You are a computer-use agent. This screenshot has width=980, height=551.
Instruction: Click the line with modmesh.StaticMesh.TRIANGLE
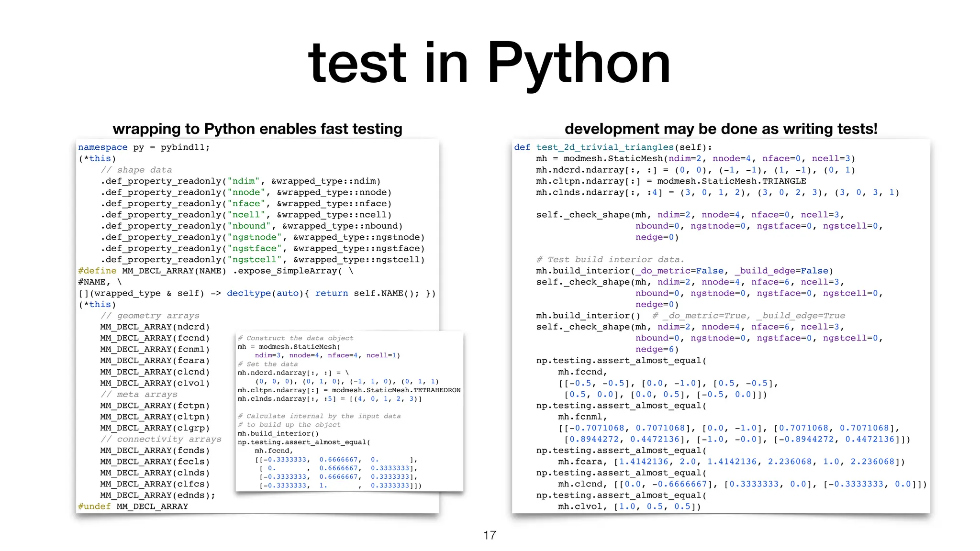[x=671, y=181]
